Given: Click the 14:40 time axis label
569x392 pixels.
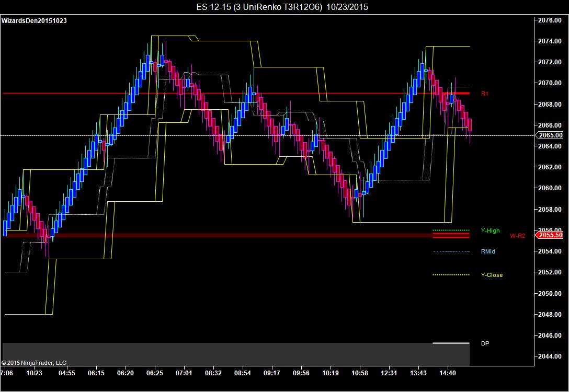Looking at the screenshot, I should 448,373.
